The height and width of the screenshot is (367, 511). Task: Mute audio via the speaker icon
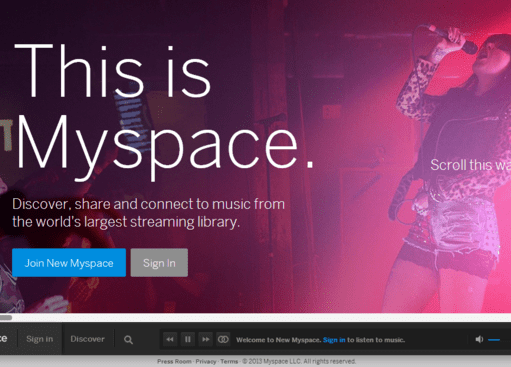[479, 339]
